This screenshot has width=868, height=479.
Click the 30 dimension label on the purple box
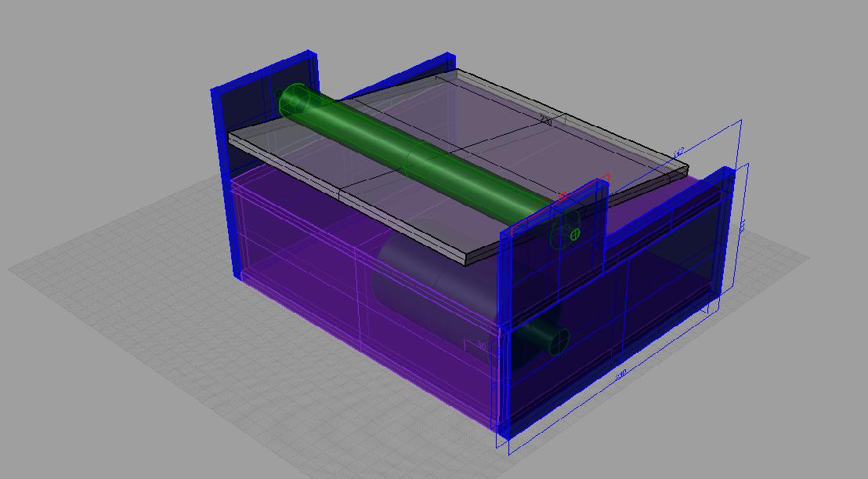(x=481, y=346)
